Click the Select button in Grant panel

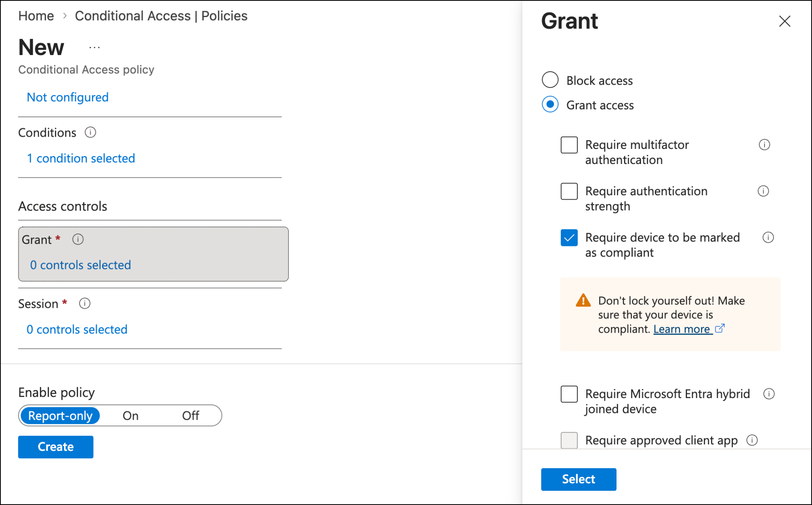(x=579, y=479)
